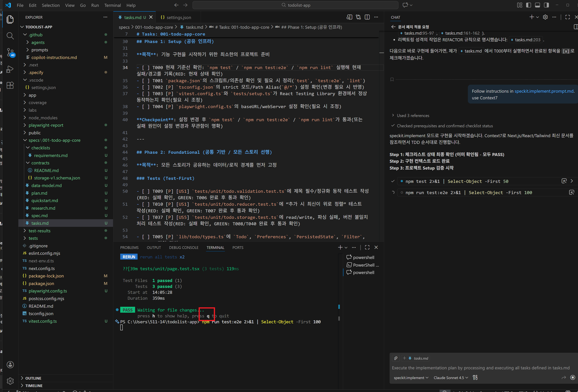This screenshot has width=578, height=392.
Task: Open the speckit.implement.prompt.md link
Action: point(544,91)
